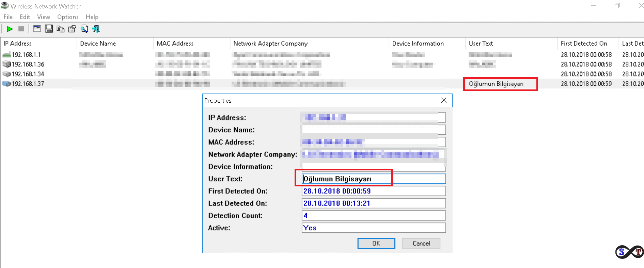Sort by the Device Information column header
The height and width of the screenshot is (268, 644).
pos(427,44)
